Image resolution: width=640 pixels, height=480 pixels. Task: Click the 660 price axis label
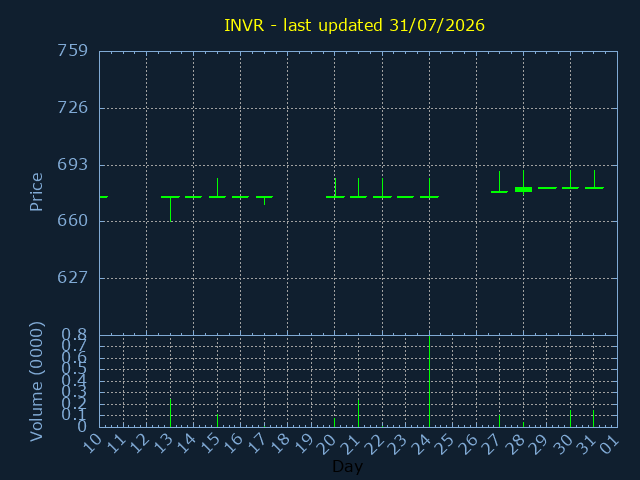coord(72,221)
